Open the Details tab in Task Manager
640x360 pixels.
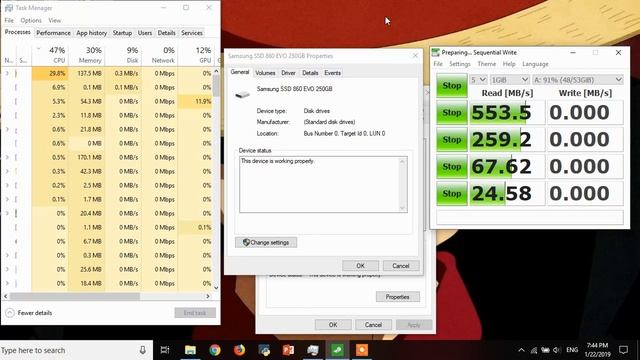click(x=167, y=33)
